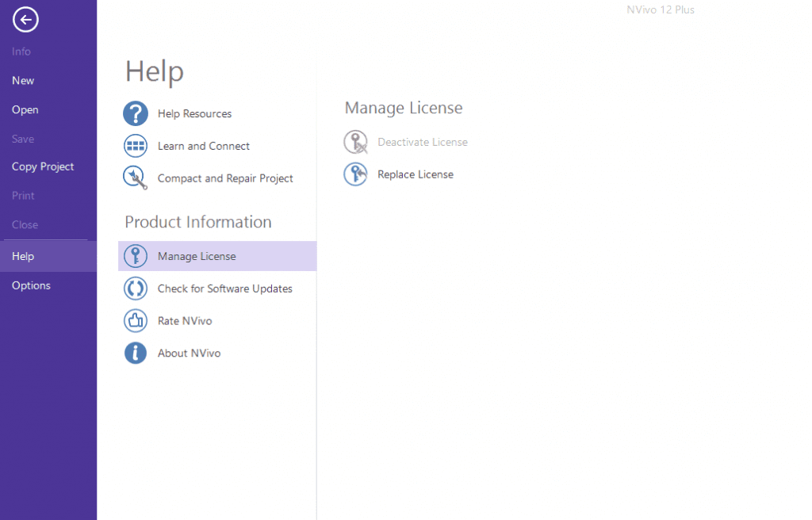Click Close in the sidebar menu
Image resolution: width=812 pixels, height=520 pixels.
25,224
